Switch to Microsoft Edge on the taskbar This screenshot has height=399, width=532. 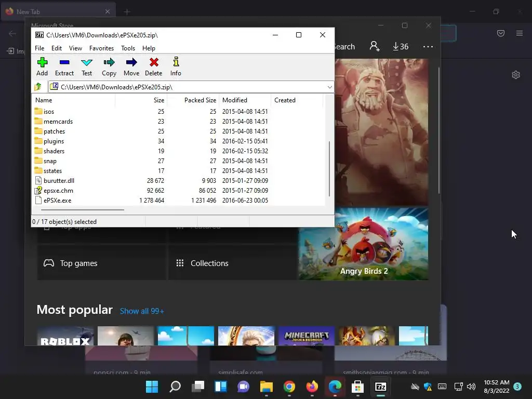coord(335,387)
